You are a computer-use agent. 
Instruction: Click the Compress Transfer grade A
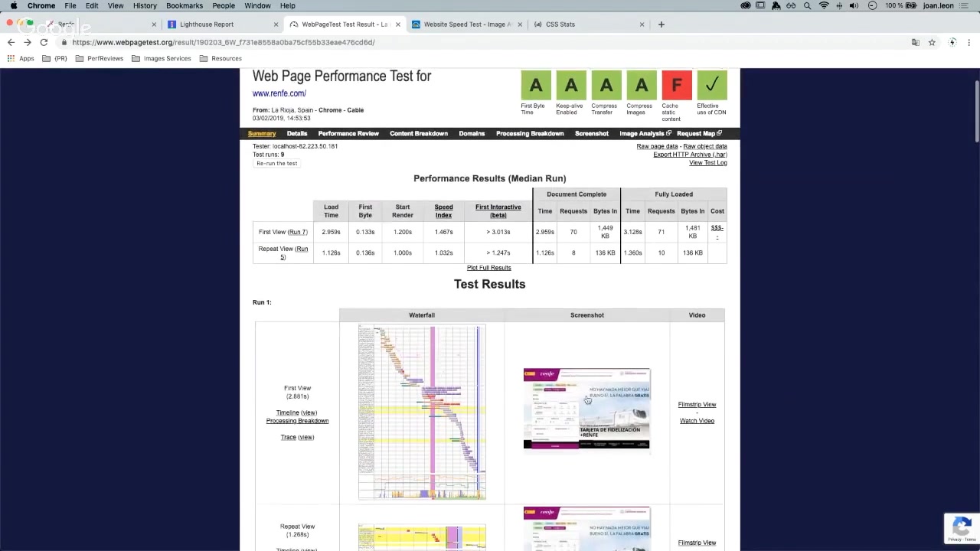coord(606,85)
